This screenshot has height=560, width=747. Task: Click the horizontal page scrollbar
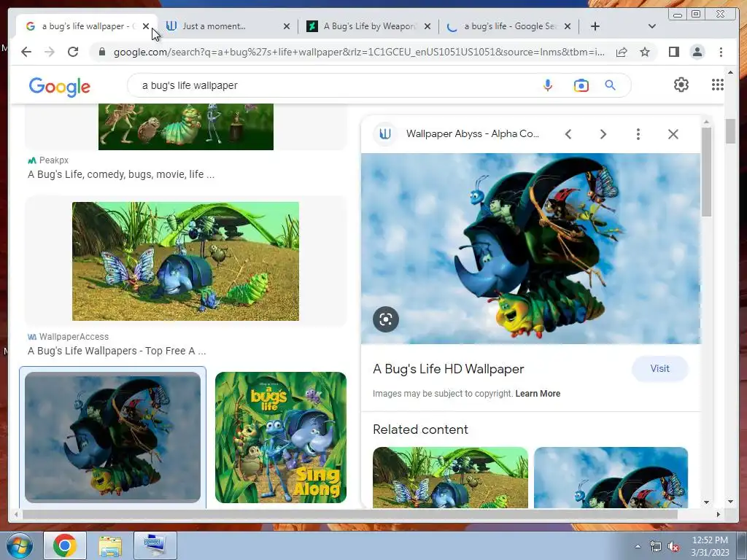(x=350, y=514)
